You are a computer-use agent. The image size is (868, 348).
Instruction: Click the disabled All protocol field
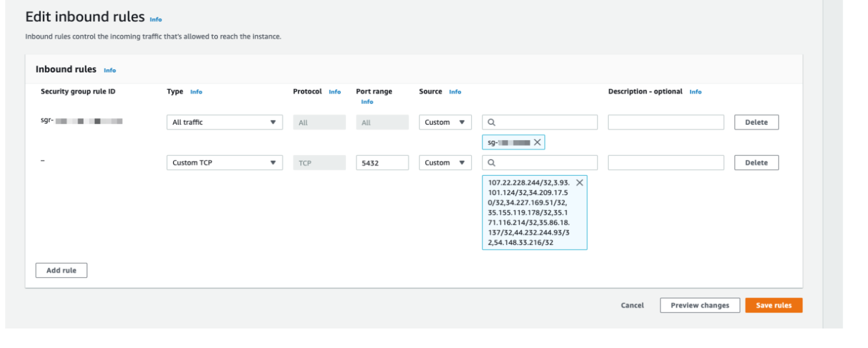319,122
